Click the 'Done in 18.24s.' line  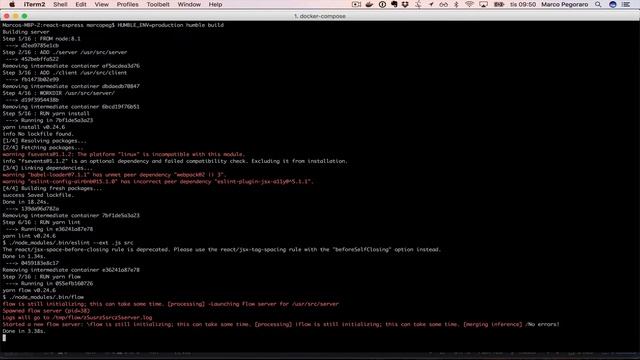click(x=26, y=202)
